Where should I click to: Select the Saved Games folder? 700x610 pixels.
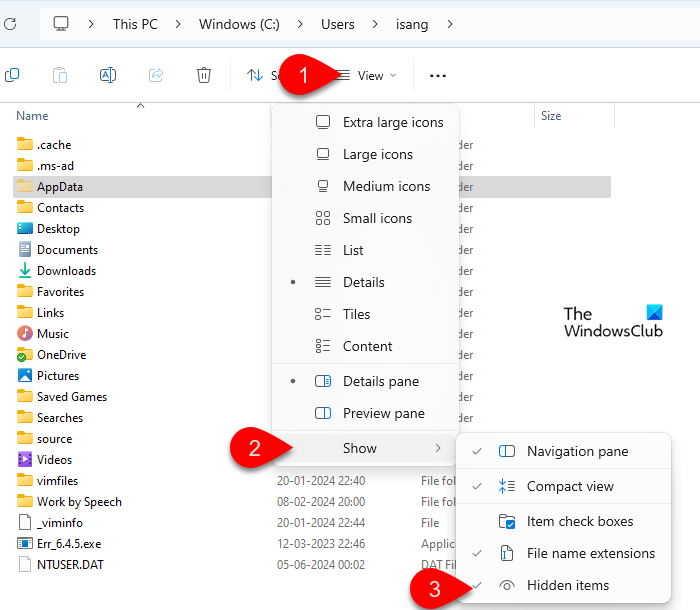pyautogui.click(x=72, y=397)
